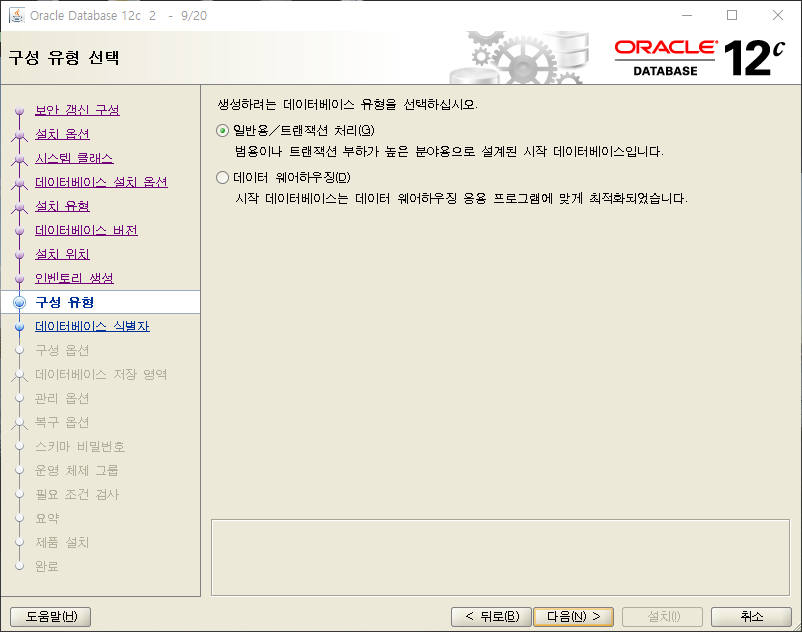Image resolution: width=802 pixels, height=632 pixels.
Task: Click the branch marker beside 시스템 클래스
Action: (x=19, y=159)
